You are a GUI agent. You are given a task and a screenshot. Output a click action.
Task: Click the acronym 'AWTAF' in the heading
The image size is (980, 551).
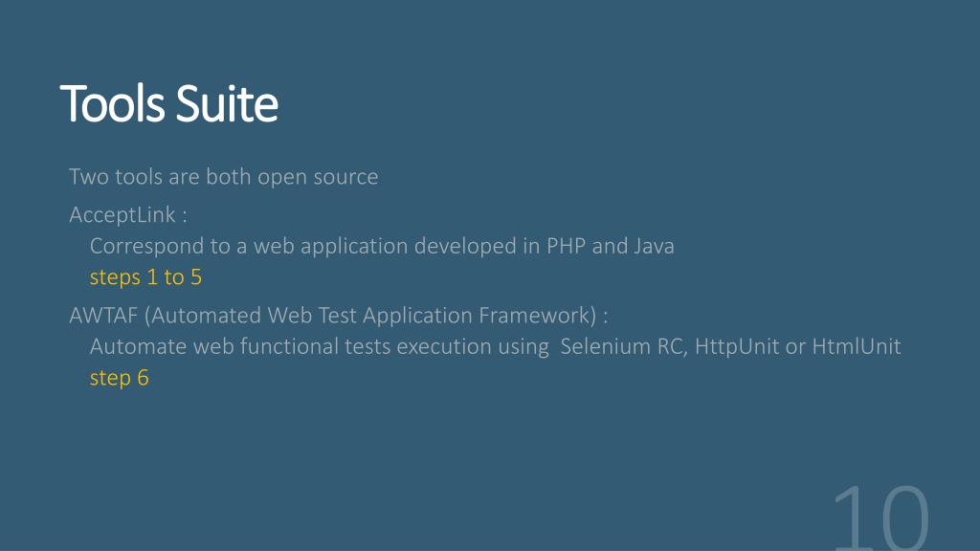(103, 316)
